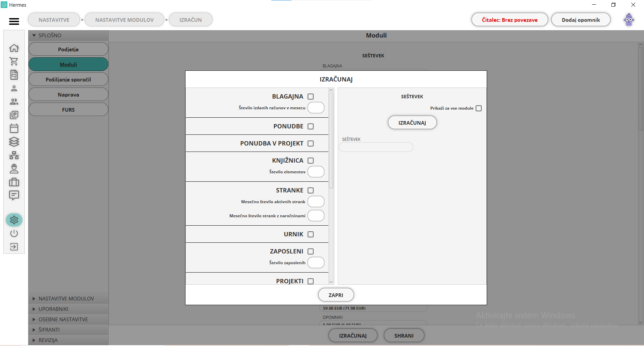Open the stacked papers icon
This screenshot has height=346, width=644.
click(x=14, y=115)
